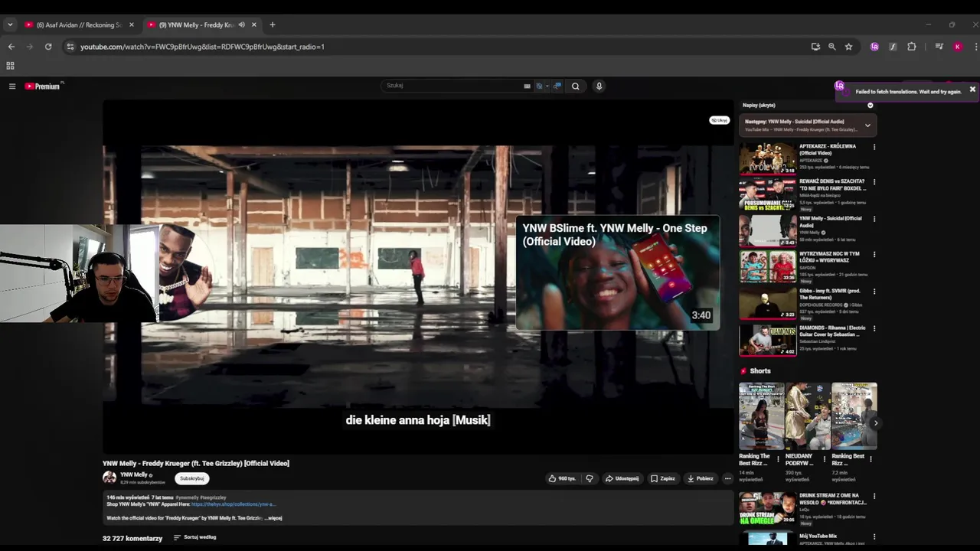The width and height of the screenshot is (980, 551).
Task: Open the browser side panel icon
Action: click(x=939, y=47)
